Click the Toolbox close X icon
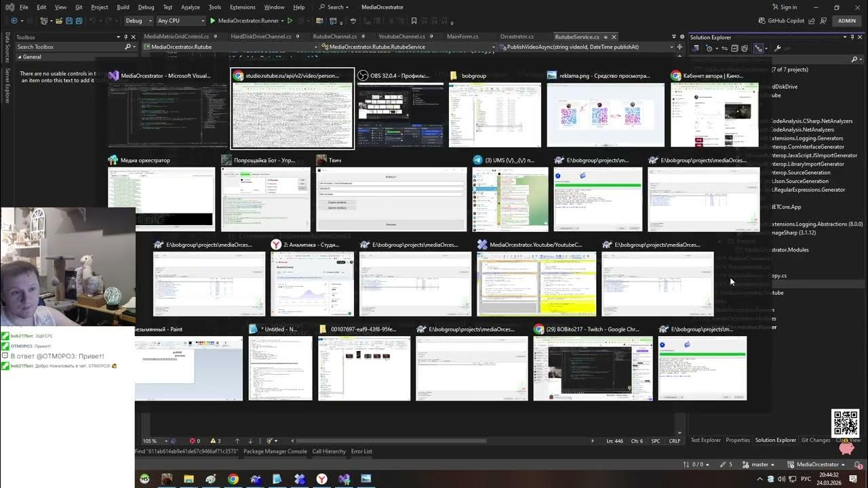This screenshot has width=868, height=488. click(133, 37)
